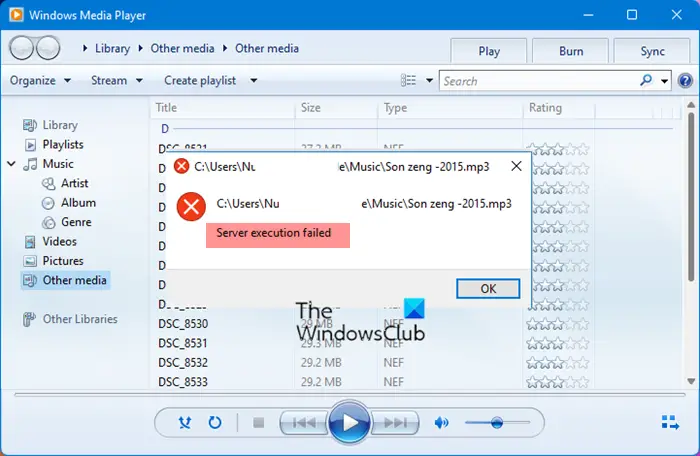The width and height of the screenshot is (700, 456).
Task: Sort by the Type column header
Action: pos(450,108)
